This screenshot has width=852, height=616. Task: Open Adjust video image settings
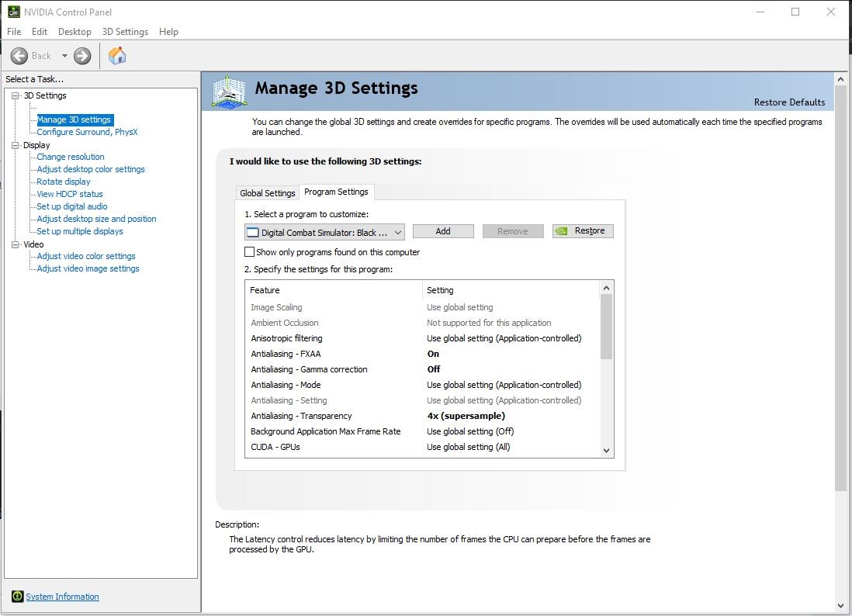point(88,268)
